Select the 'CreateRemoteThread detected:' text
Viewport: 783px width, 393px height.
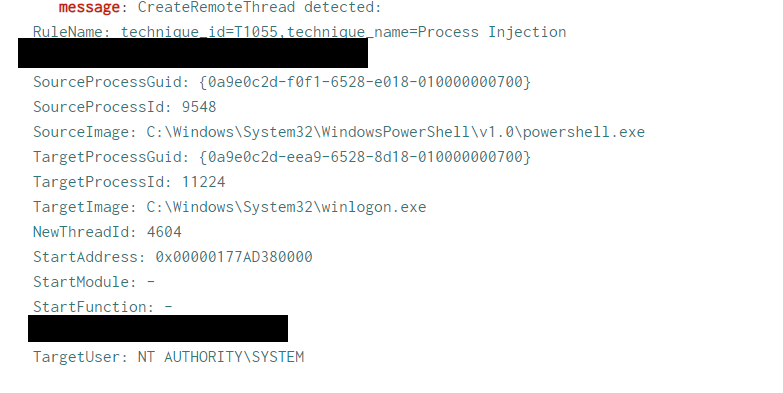[x=260, y=7]
